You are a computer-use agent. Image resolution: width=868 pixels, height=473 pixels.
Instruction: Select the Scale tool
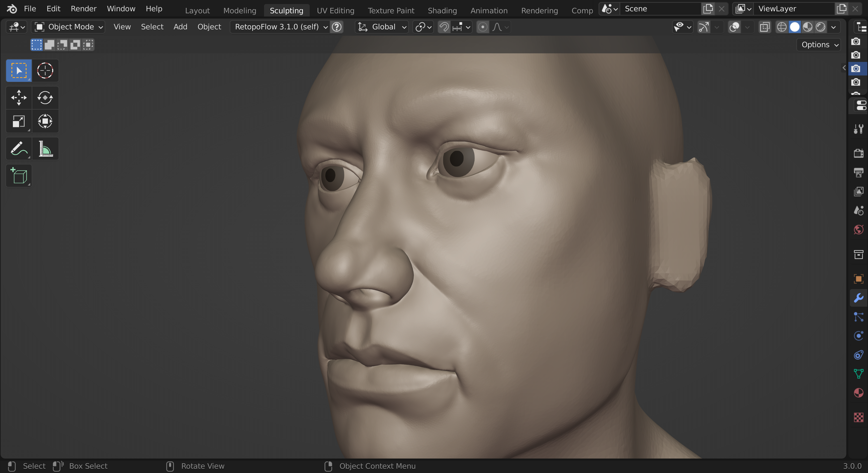click(19, 121)
